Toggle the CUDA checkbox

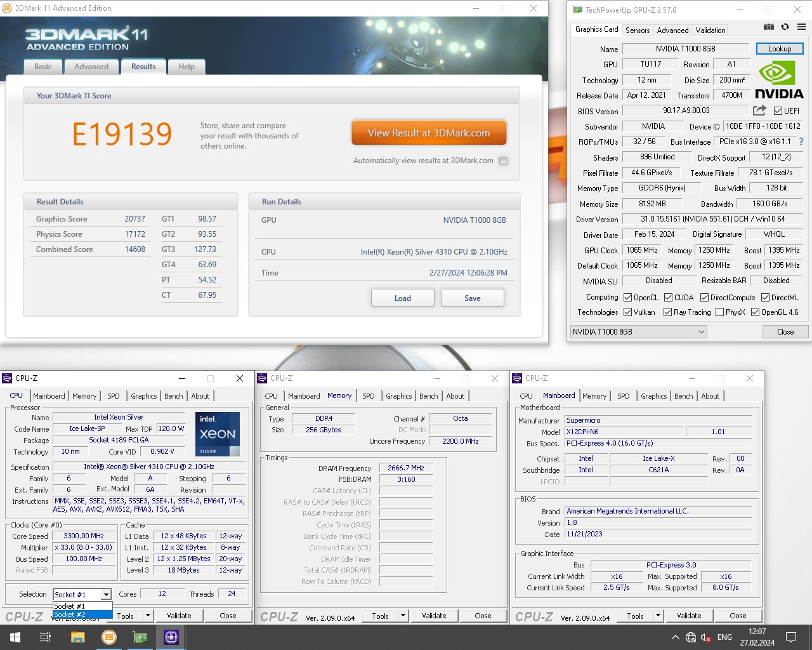pyautogui.click(x=668, y=297)
